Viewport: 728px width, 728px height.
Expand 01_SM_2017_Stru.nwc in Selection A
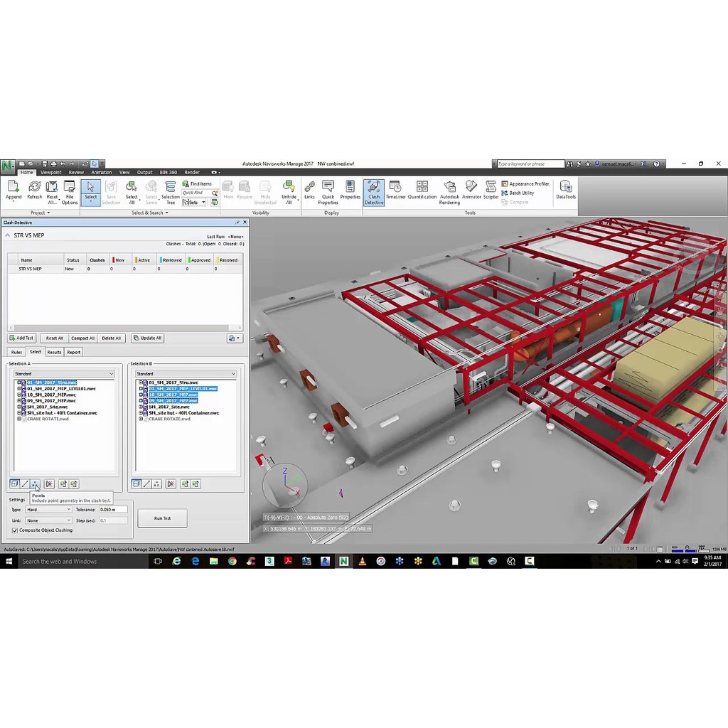tap(19, 382)
